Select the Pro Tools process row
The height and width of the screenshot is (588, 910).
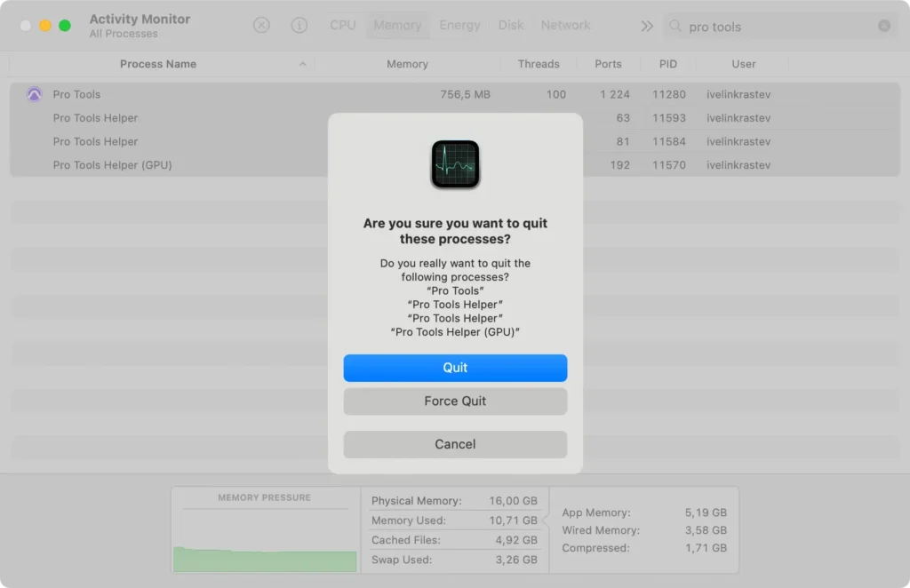(455, 94)
